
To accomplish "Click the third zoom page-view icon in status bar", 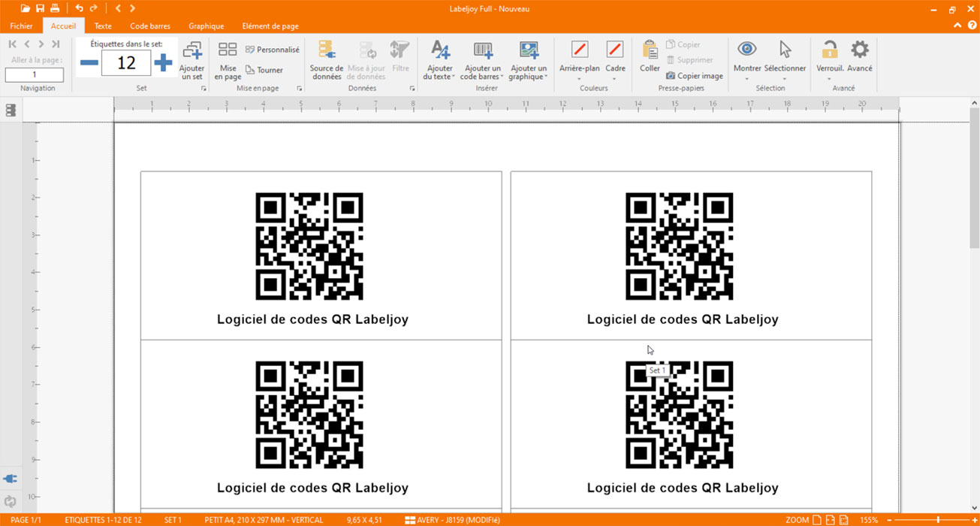I will (x=844, y=519).
